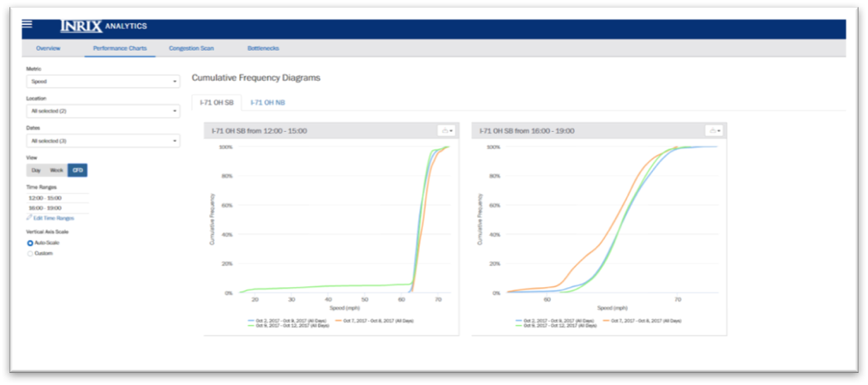The image size is (868, 385).
Task: Open the Metric dropdown showing Speed
Action: click(x=103, y=81)
